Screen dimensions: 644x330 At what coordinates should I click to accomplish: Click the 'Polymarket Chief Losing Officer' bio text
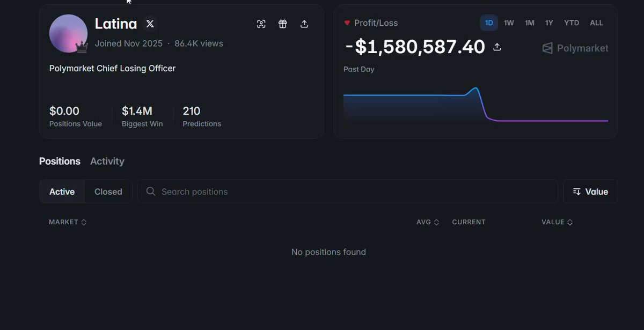(113, 69)
